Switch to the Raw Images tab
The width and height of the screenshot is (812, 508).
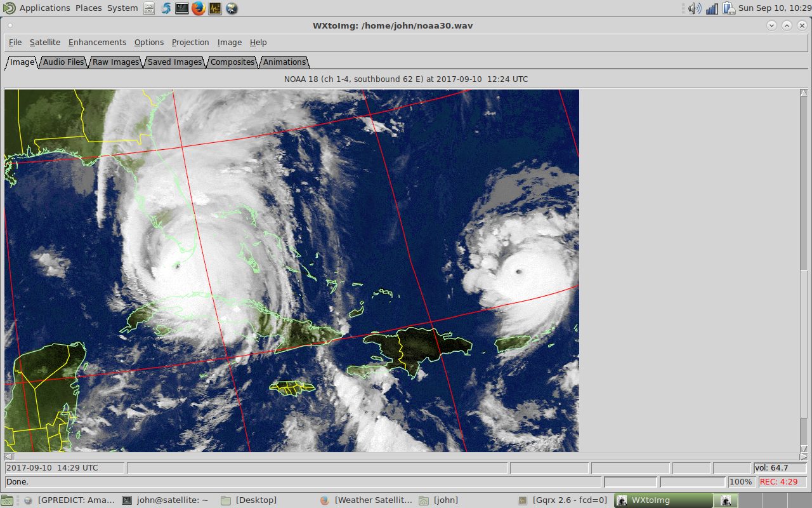pos(116,62)
